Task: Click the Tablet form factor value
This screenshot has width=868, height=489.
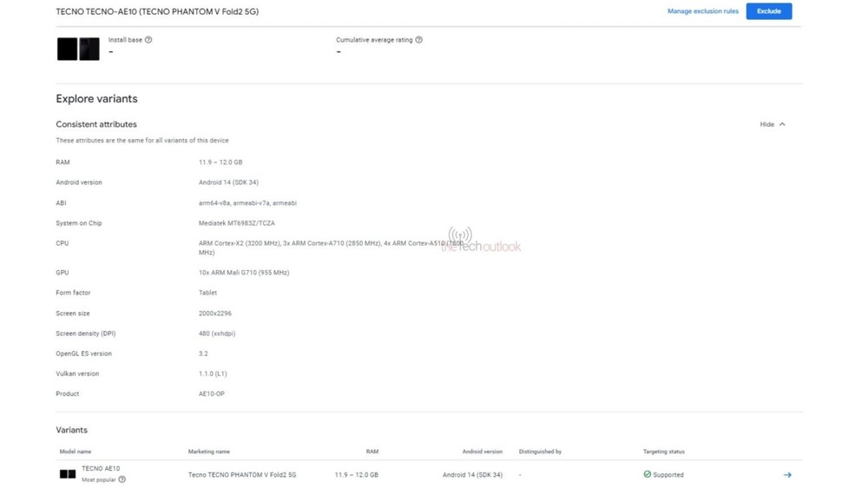Action: (207, 293)
